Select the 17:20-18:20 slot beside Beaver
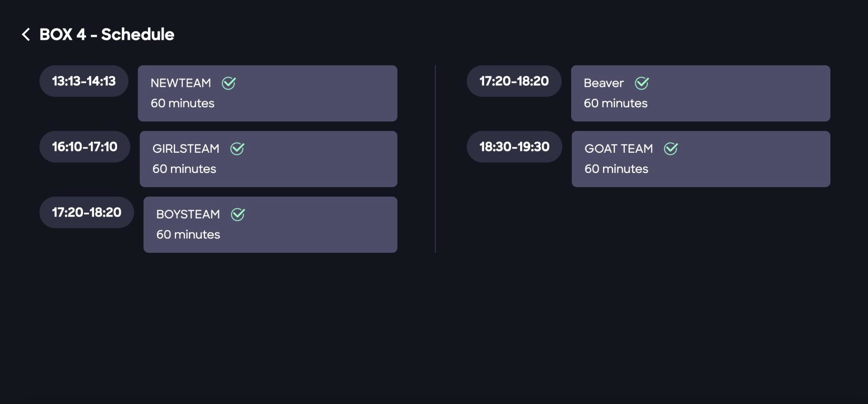The image size is (868, 404). pyautogui.click(x=514, y=81)
